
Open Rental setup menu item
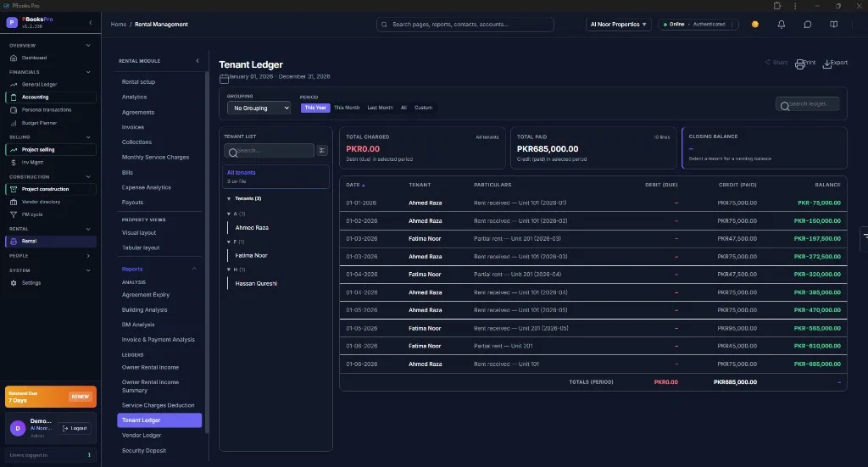pos(138,82)
